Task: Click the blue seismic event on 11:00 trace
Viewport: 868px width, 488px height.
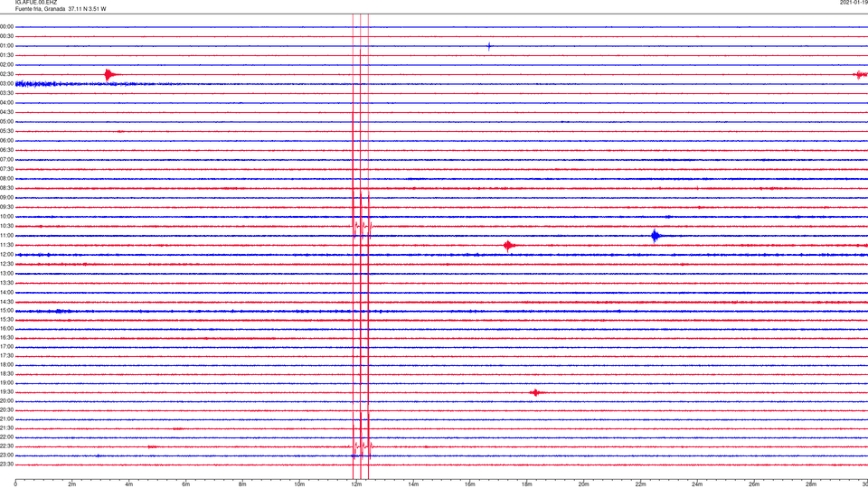Action: [656, 236]
